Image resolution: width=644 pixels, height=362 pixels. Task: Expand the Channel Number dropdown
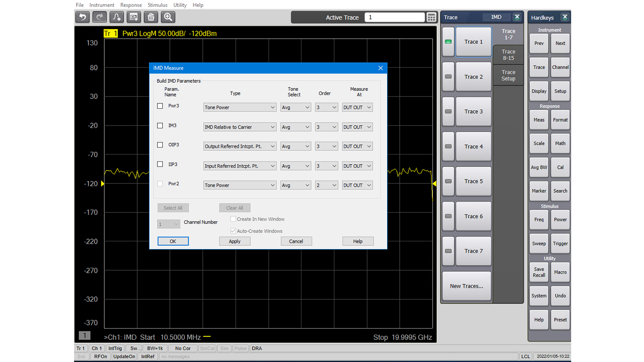168,224
